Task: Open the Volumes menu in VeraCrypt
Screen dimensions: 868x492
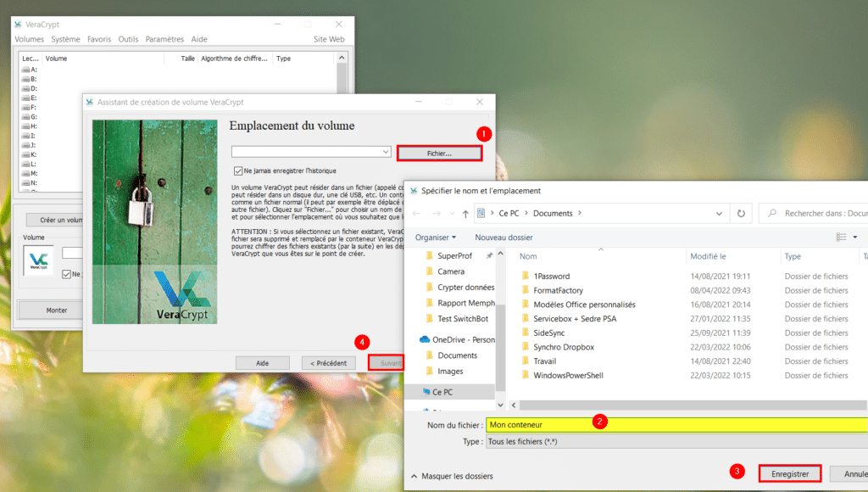Action: [x=30, y=39]
